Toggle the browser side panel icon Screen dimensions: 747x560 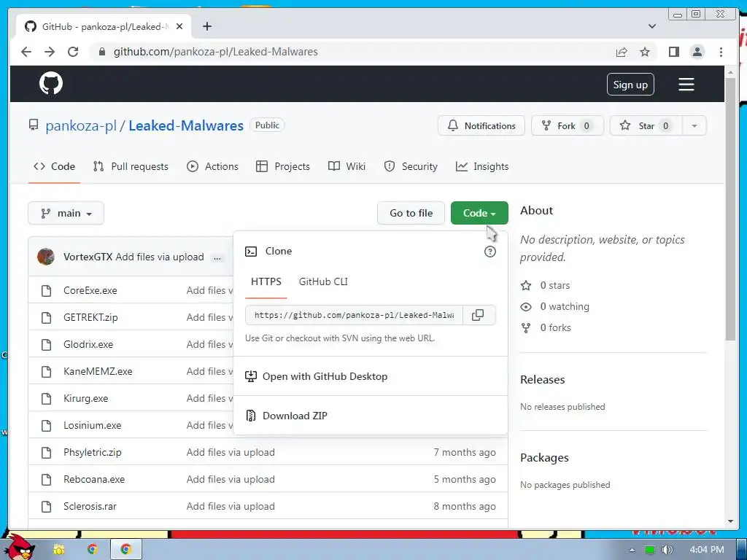[673, 52]
